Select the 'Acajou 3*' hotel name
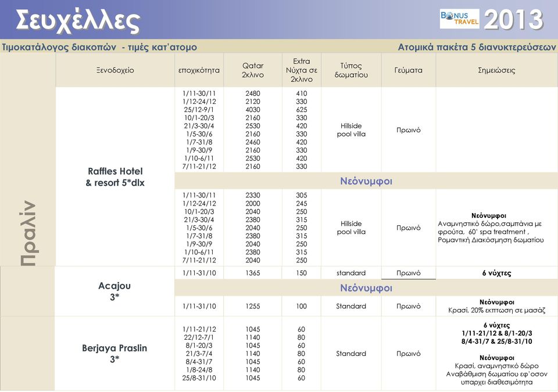This screenshot has height=392, width=558. pos(115,291)
